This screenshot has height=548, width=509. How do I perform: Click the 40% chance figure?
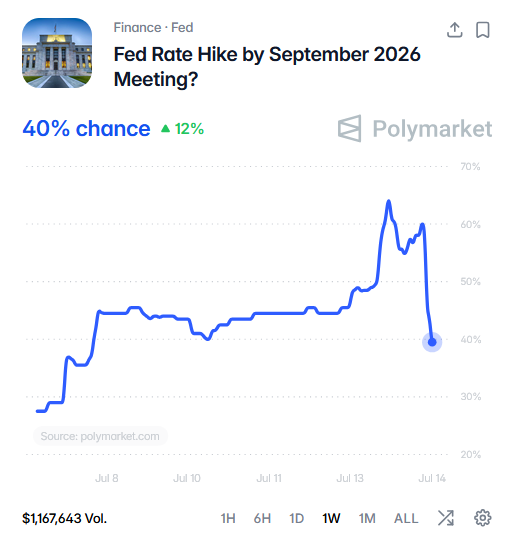coord(86,128)
